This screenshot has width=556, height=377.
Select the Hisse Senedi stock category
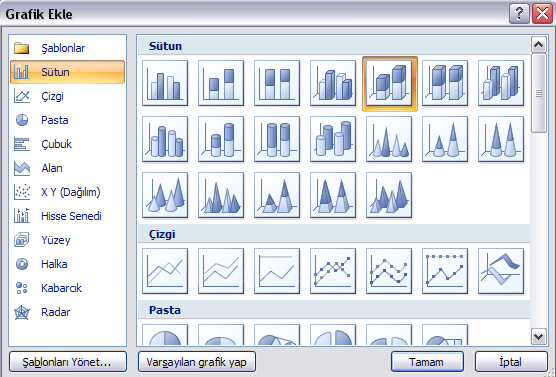tap(67, 216)
